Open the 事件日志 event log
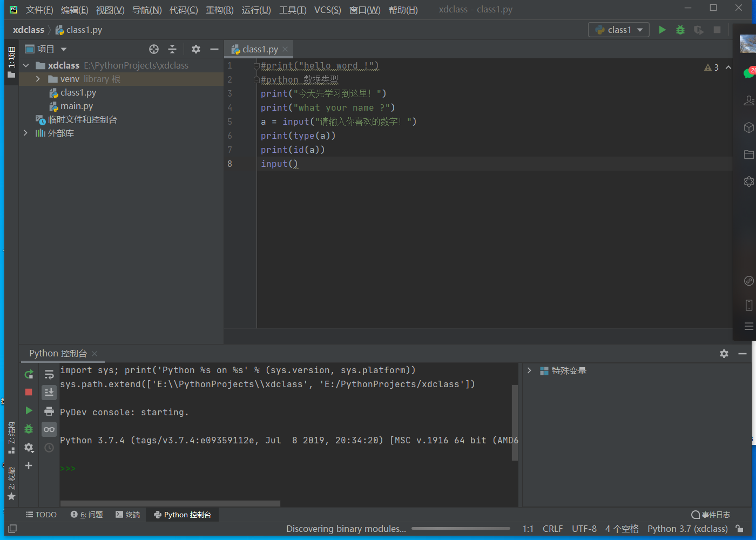756x540 pixels. 711,515
